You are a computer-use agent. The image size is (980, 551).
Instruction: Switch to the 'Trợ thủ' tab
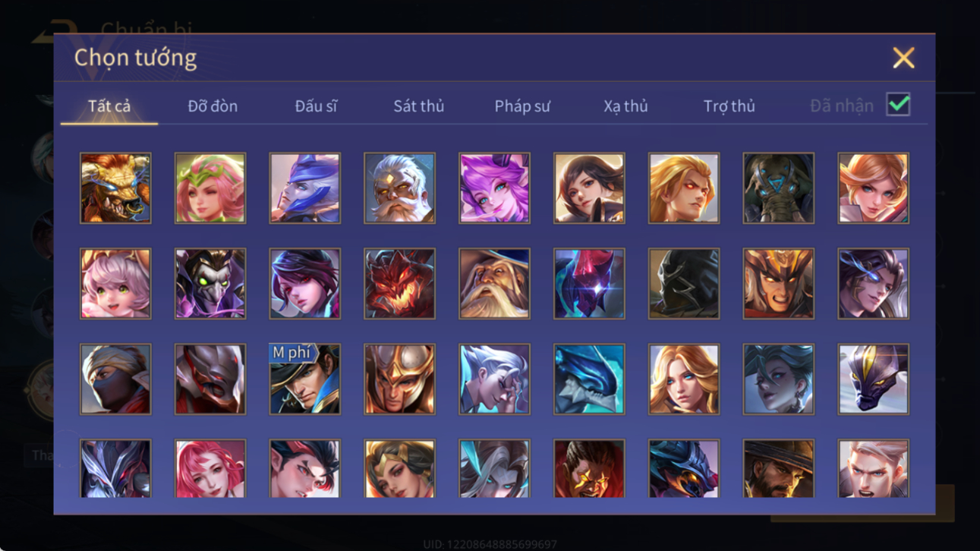tap(729, 106)
